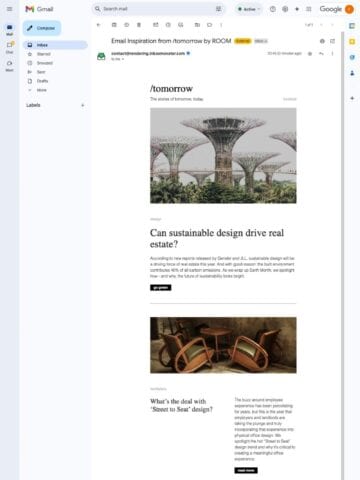The height and width of the screenshot is (480, 360).
Task: Open search options filter icon
Action: coord(218,9)
